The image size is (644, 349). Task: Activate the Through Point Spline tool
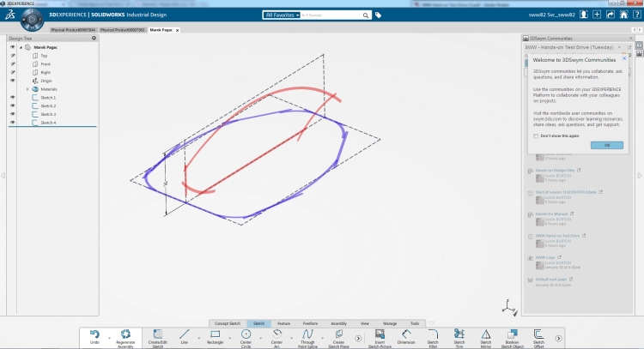click(x=307, y=335)
